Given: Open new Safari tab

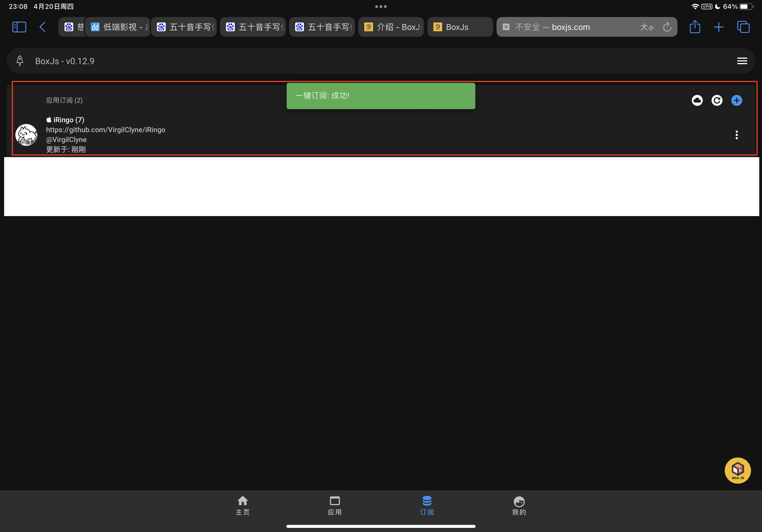Looking at the screenshot, I should click(x=719, y=27).
